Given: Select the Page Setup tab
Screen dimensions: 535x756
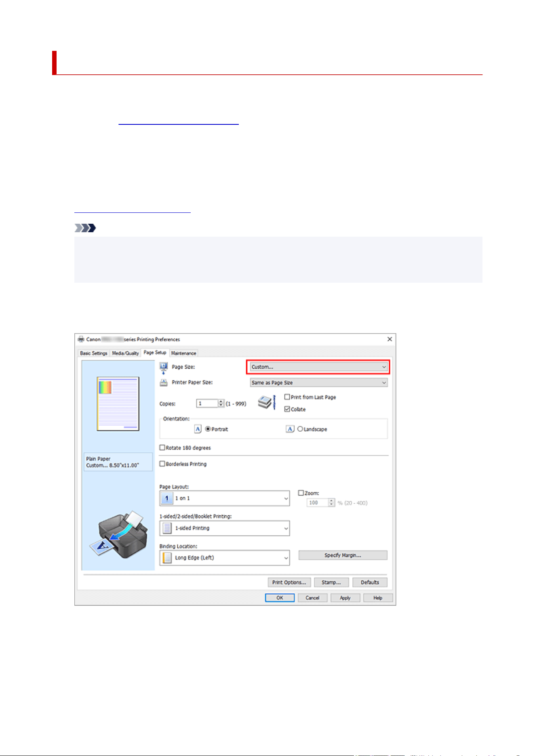Looking at the screenshot, I should click(155, 353).
